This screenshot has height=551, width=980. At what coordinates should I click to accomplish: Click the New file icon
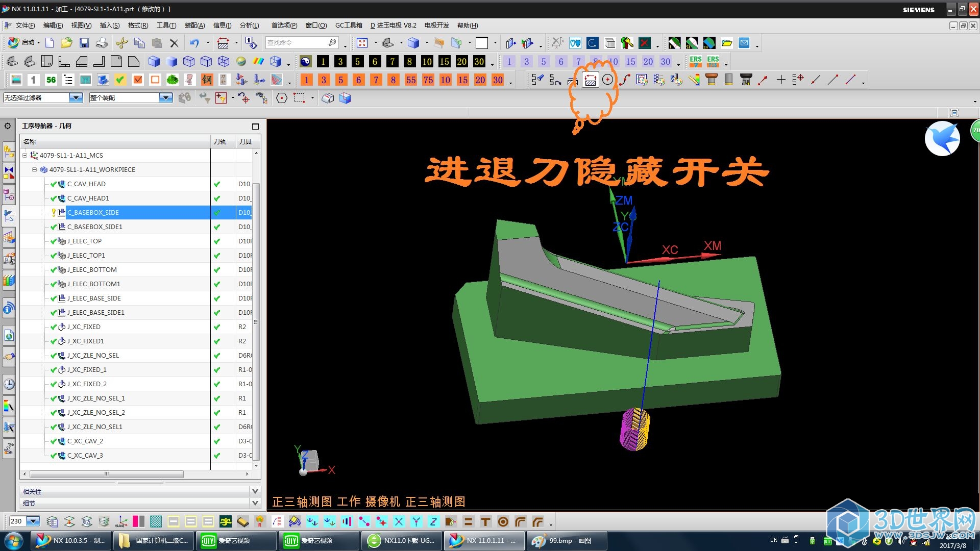coord(50,43)
